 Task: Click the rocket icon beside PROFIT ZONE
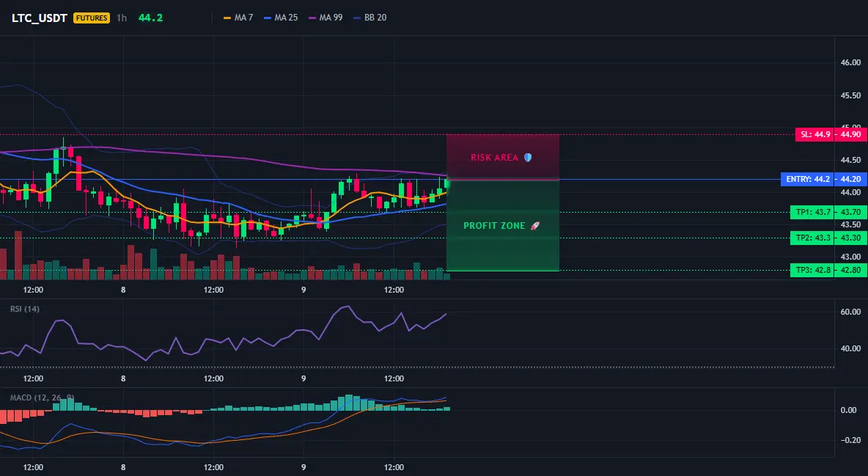(534, 226)
